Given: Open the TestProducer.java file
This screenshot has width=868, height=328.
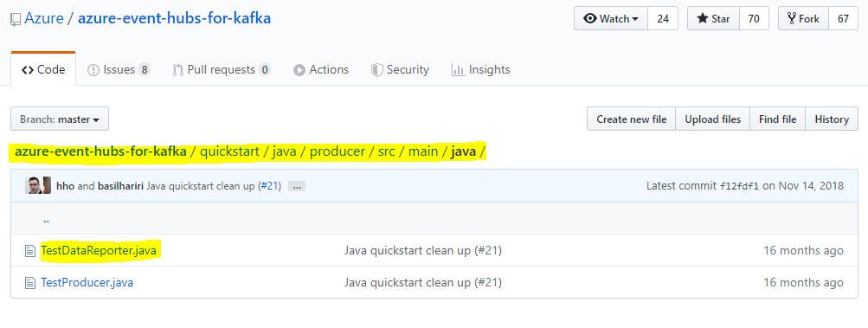Looking at the screenshot, I should (x=87, y=283).
